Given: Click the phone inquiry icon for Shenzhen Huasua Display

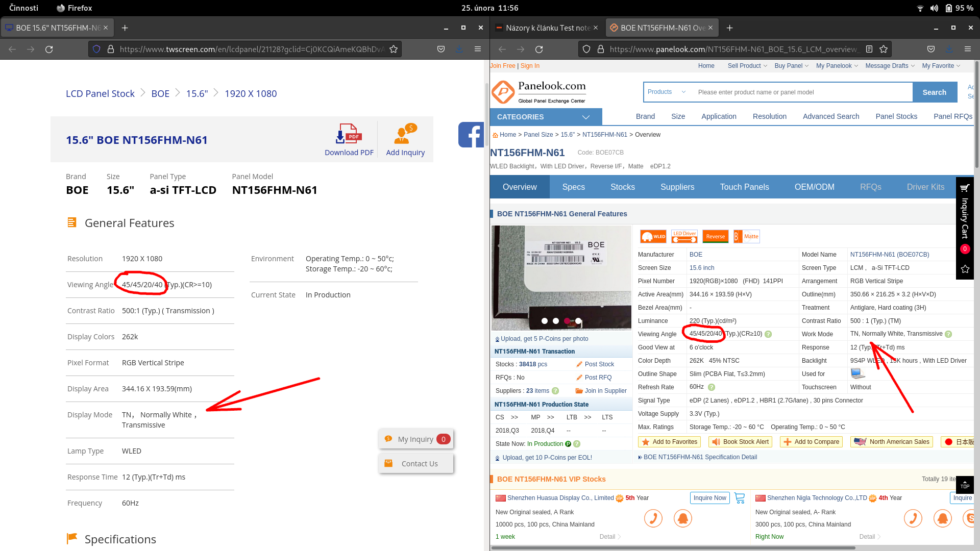Looking at the screenshot, I should pos(653,518).
